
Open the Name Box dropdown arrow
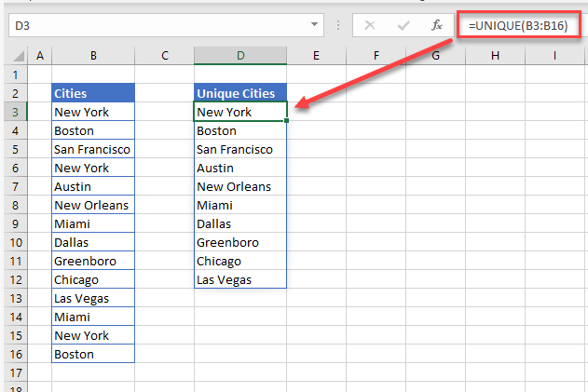(x=317, y=25)
